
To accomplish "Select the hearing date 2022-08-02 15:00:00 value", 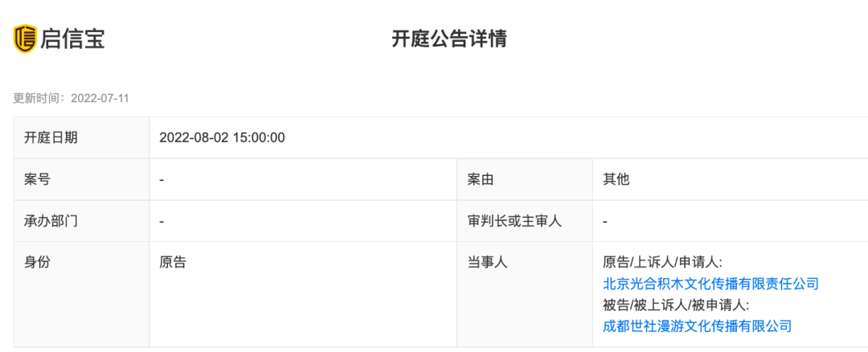I will tap(222, 137).
